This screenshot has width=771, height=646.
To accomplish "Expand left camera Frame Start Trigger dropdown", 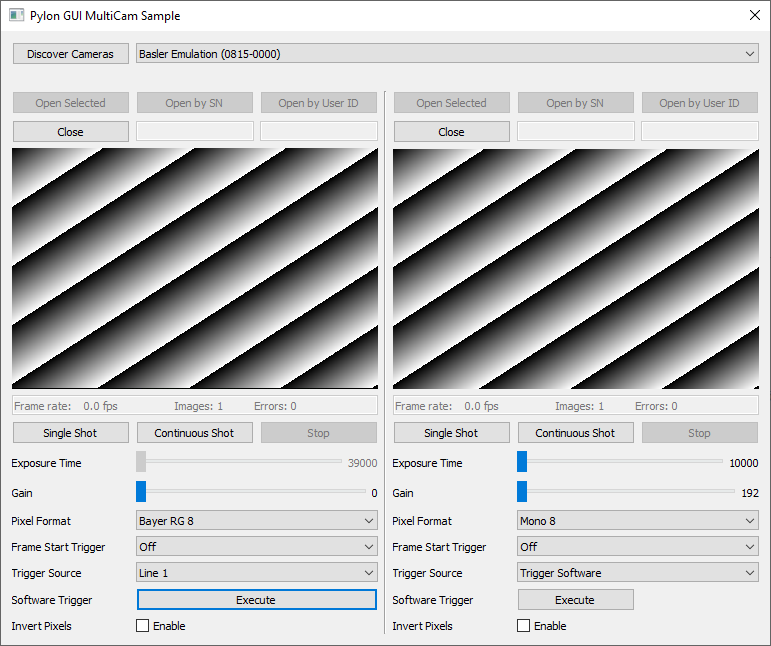I will [x=257, y=547].
